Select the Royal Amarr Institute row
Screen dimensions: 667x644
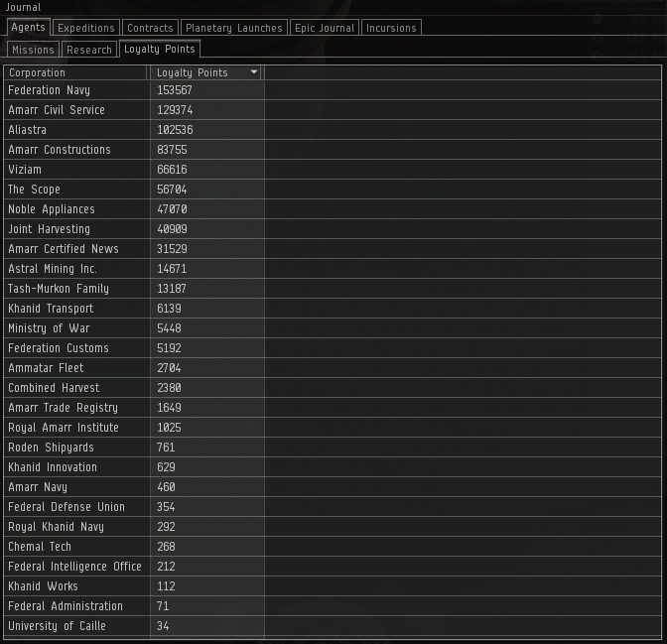(333, 428)
